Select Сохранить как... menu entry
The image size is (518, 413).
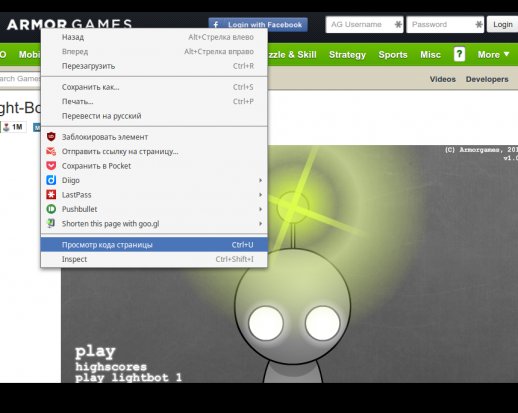[x=154, y=87]
